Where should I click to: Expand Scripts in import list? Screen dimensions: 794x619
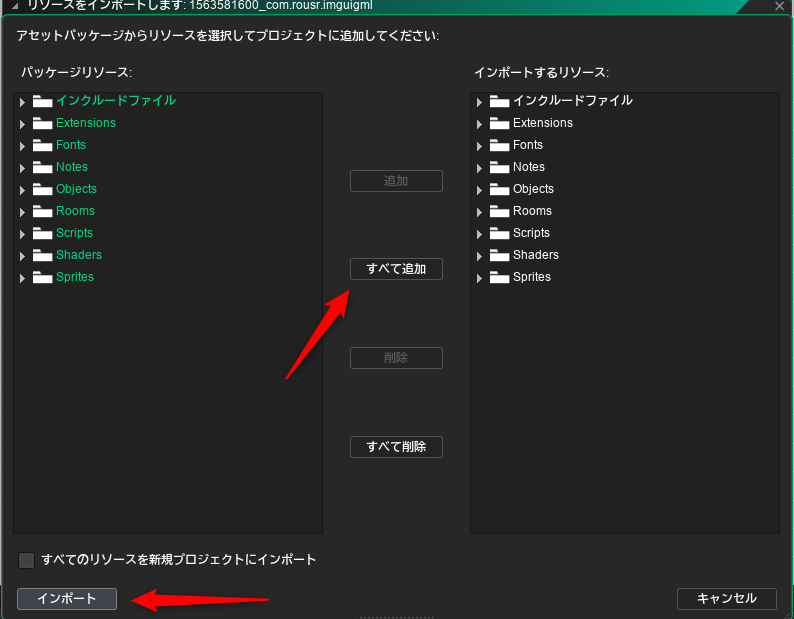[x=479, y=234]
